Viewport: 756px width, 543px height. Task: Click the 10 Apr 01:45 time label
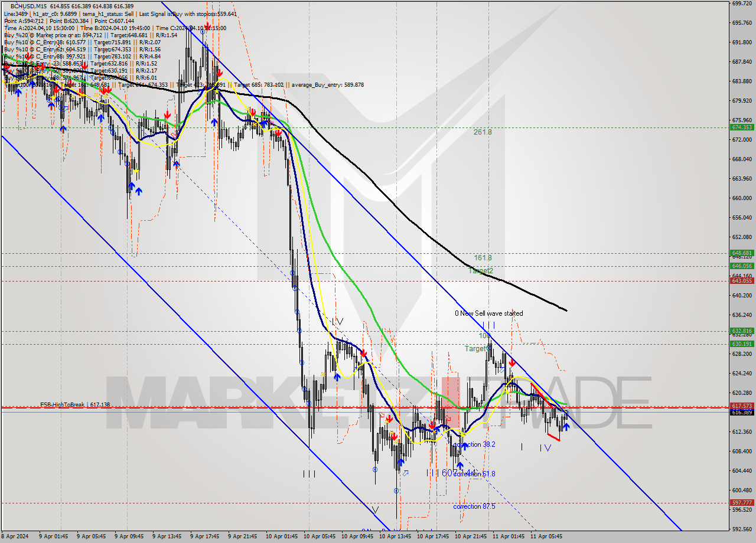point(282,537)
